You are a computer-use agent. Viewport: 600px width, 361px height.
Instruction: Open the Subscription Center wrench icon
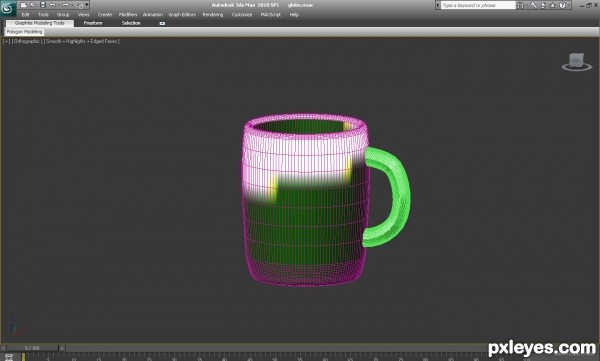coord(533,5)
